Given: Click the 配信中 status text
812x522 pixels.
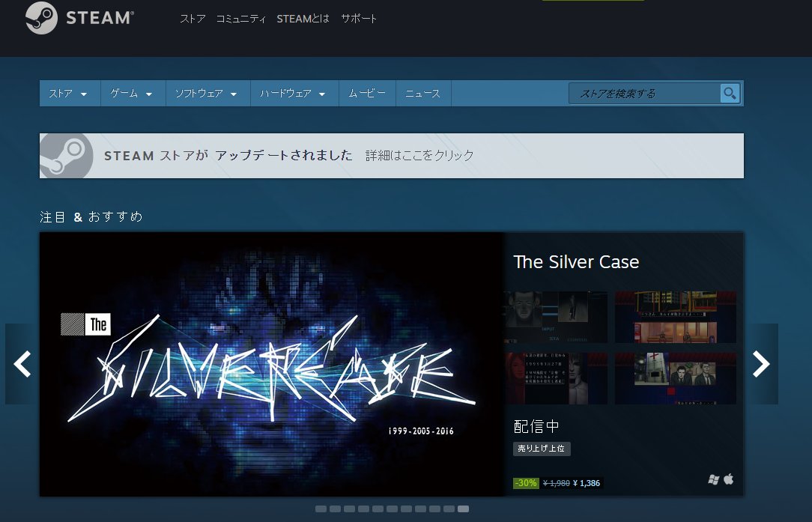Looking at the screenshot, I should point(536,426).
